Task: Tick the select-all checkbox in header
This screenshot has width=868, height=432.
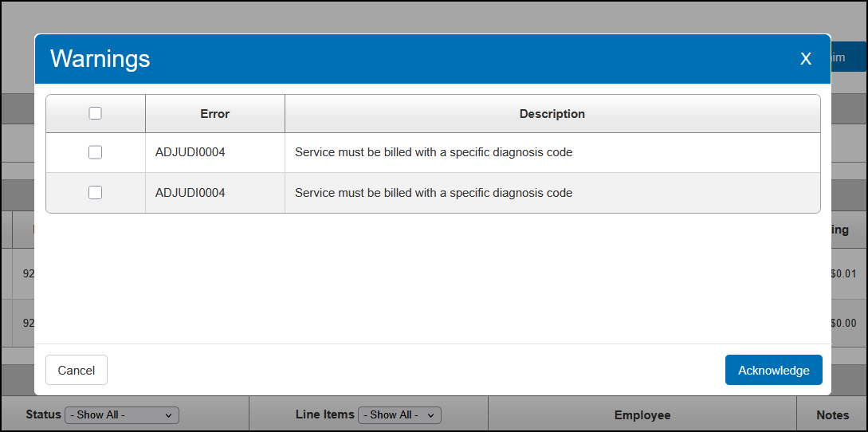Action: click(95, 113)
